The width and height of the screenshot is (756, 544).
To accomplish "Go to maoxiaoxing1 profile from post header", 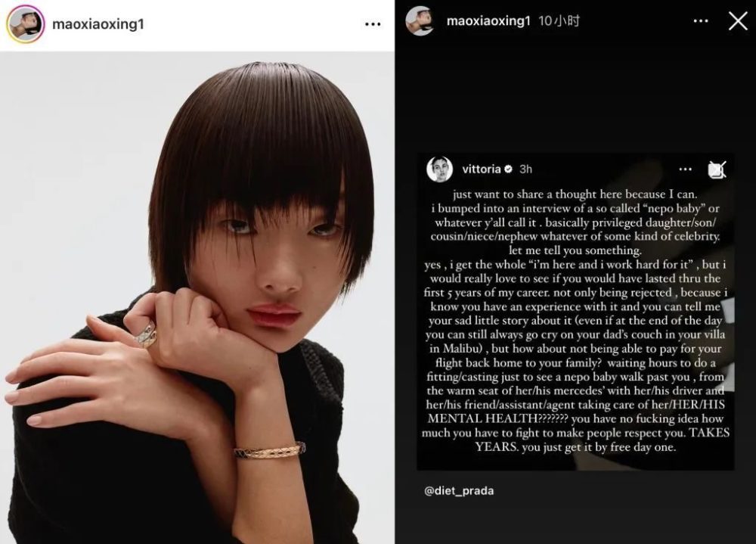I will [x=98, y=24].
